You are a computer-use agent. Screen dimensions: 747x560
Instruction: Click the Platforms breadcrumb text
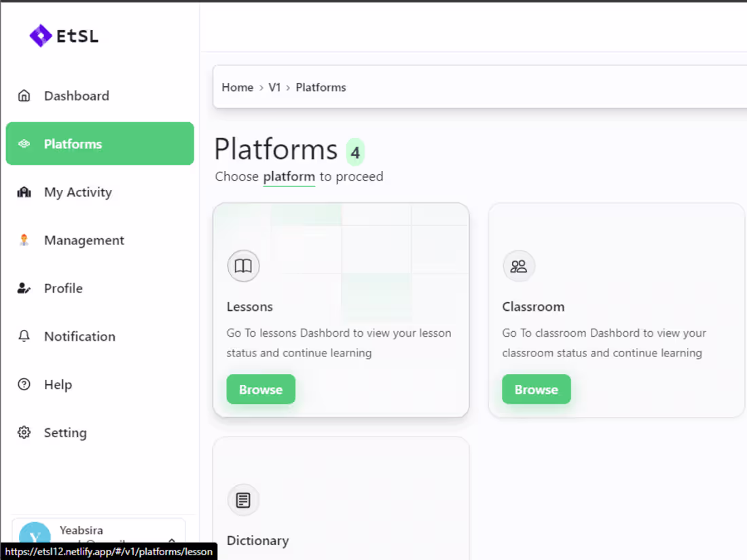tap(321, 88)
